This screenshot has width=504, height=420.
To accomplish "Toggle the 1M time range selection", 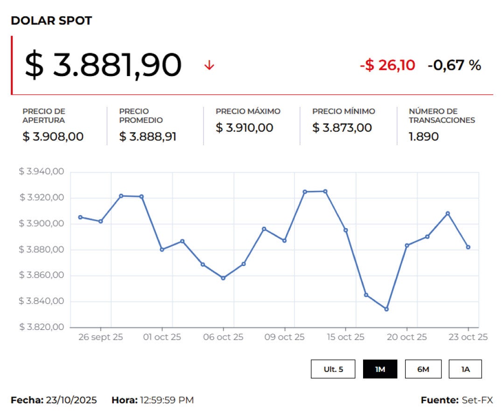I will pos(380,369).
